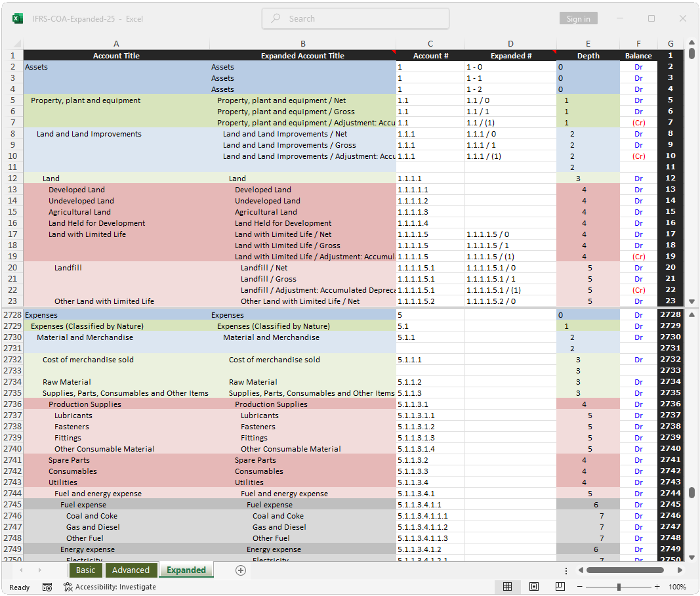Click the zoom in plus icon
700x596 pixels.
657,587
